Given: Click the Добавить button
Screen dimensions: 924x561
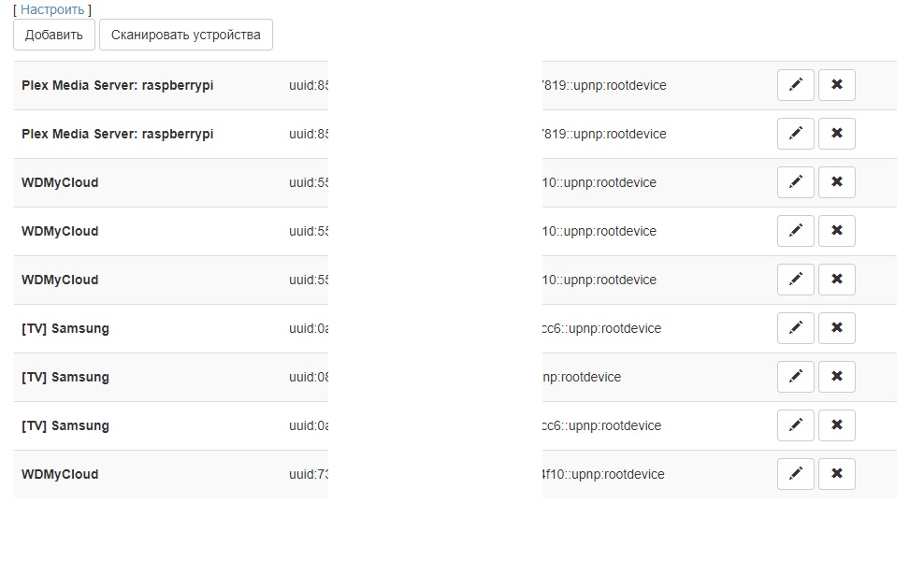Looking at the screenshot, I should pyautogui.click(x=54, y=35).
